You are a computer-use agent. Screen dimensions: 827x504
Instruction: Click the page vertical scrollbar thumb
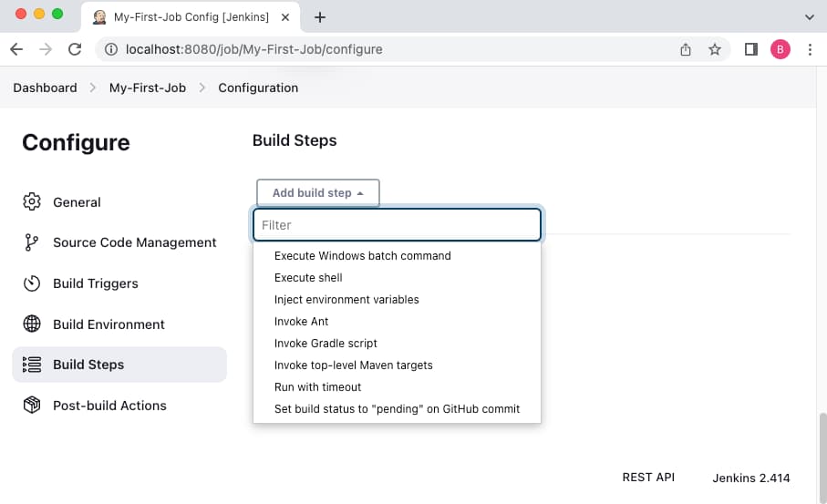pyautogui.click(x=822, y=458)
